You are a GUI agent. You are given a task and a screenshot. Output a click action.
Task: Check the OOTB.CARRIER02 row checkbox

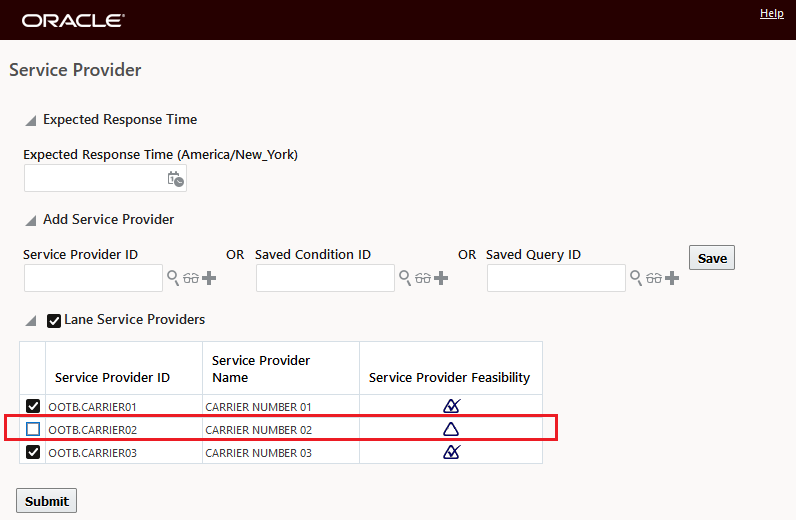click(x=33, y=429)
